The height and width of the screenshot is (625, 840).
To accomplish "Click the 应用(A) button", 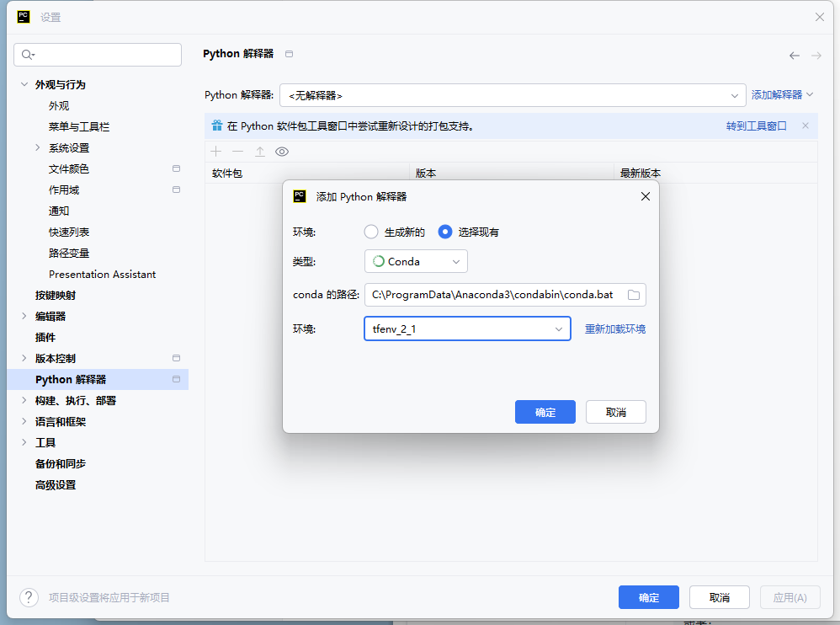I will tap(790, 597).
